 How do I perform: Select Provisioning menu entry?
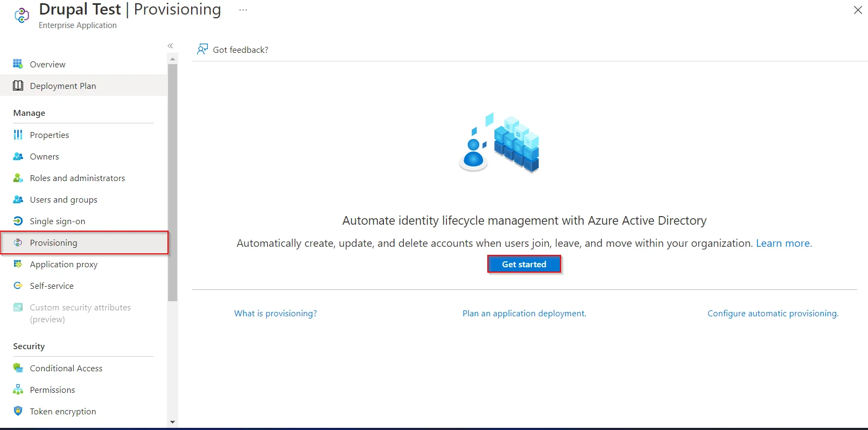[83, 242]
